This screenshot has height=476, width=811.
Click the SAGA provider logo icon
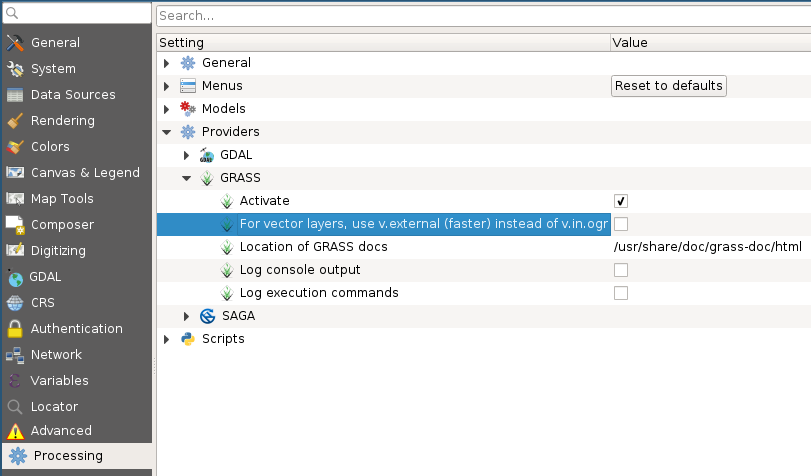(207, 316)
